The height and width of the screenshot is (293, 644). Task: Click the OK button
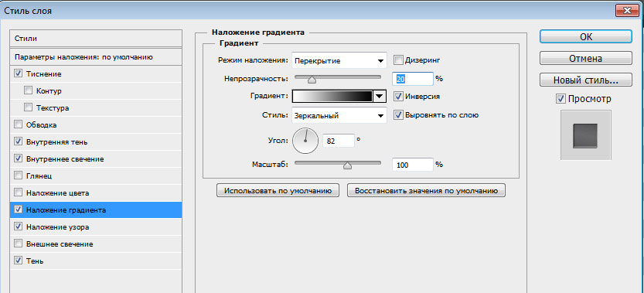pos(586,36)
